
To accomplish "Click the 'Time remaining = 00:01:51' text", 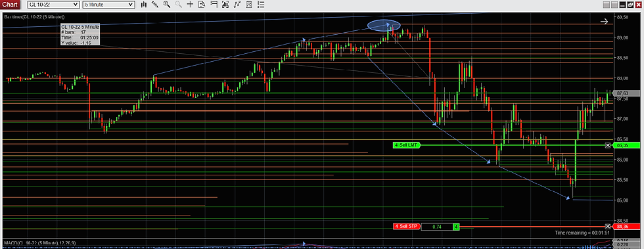I will [x=582, y=233].
